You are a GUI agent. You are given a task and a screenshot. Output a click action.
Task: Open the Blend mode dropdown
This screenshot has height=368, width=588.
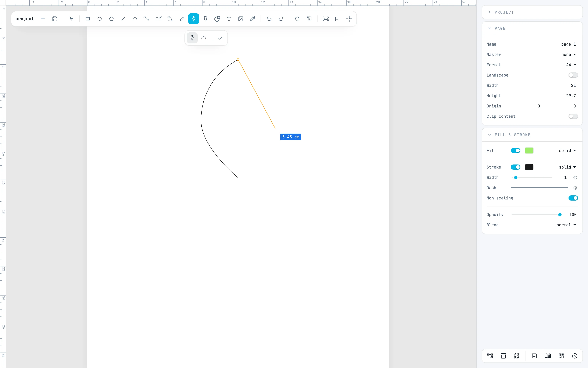(x=566, y=225)
